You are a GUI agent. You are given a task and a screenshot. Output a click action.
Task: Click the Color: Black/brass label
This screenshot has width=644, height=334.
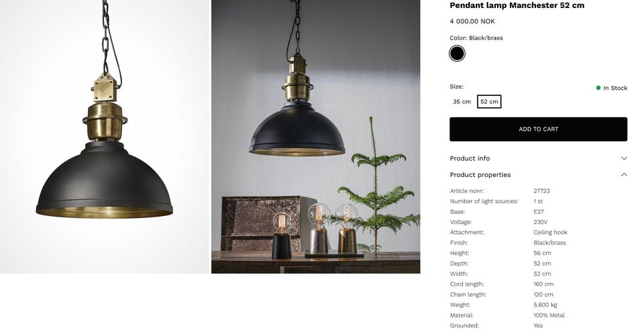point(476,38)
